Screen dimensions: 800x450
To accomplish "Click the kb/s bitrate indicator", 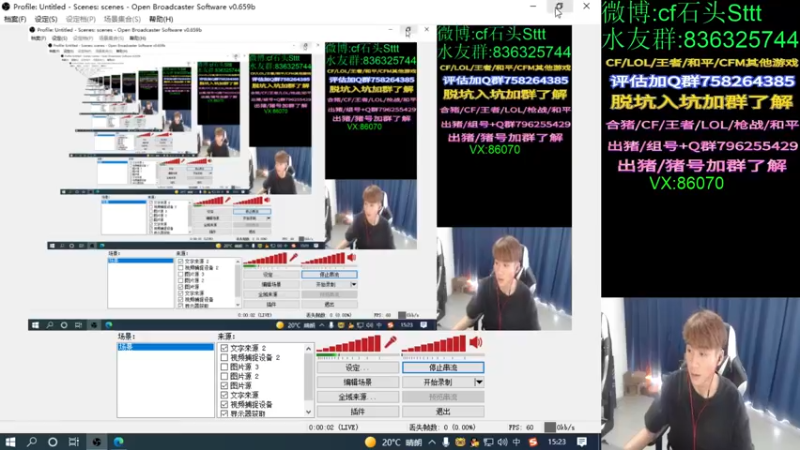I will point(560,427).
